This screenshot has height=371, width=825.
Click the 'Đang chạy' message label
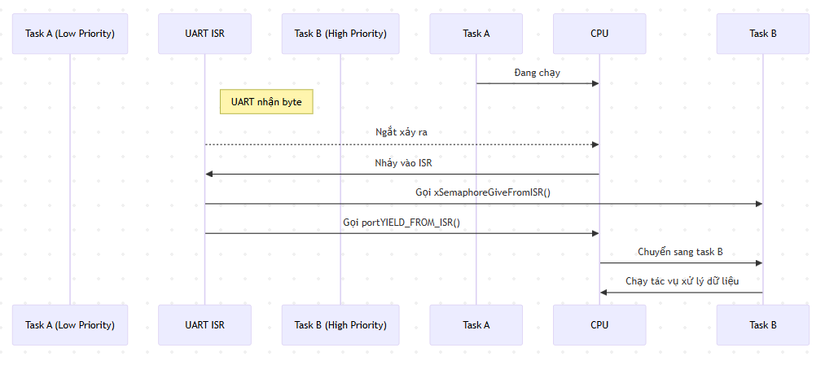(537, 73)
